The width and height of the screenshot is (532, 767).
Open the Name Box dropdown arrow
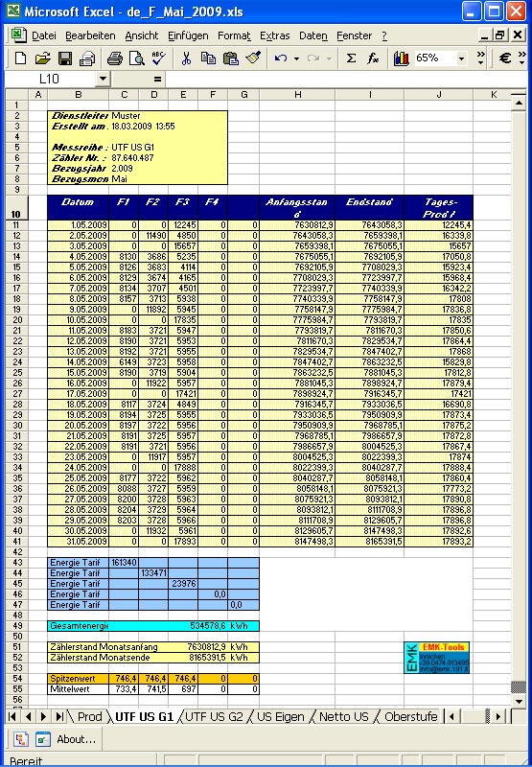(103, 80)
